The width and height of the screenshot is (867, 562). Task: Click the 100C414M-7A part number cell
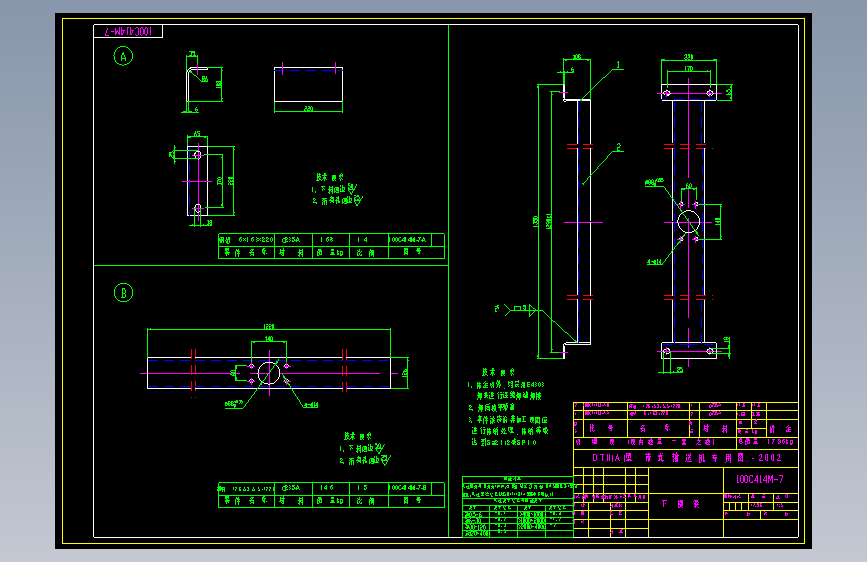coord(409,240)
